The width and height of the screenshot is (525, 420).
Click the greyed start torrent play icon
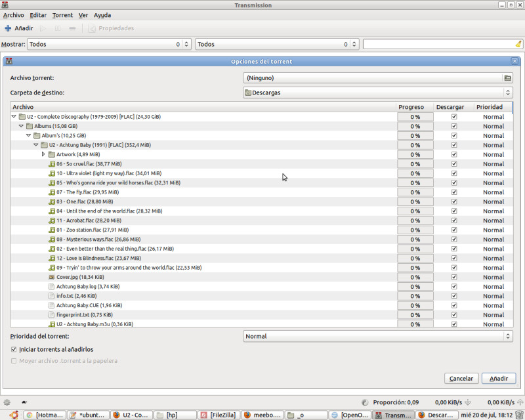point(43,28)
